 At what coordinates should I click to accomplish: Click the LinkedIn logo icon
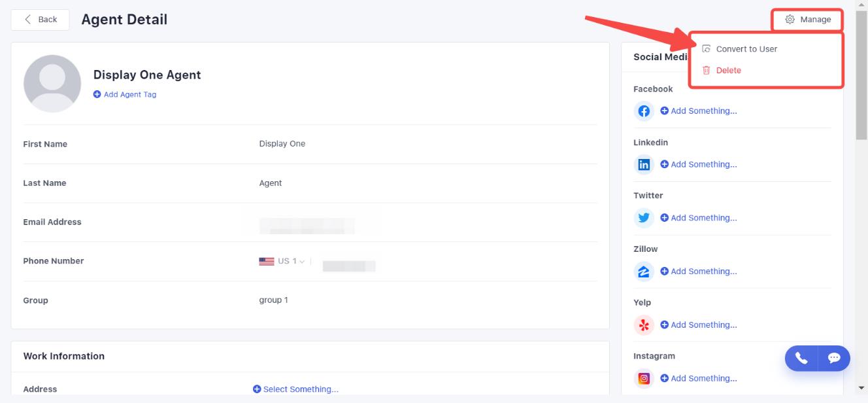tap(644, 165)
